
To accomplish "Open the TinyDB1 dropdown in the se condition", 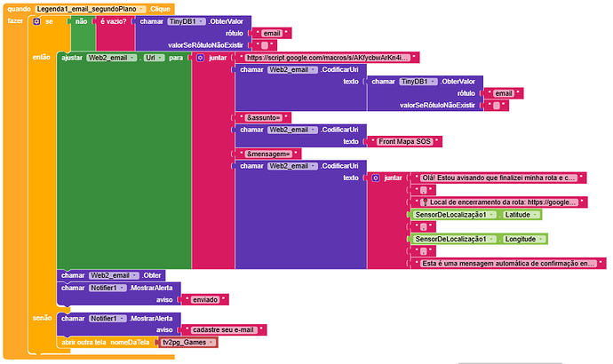I will click(x=186, y=21).
